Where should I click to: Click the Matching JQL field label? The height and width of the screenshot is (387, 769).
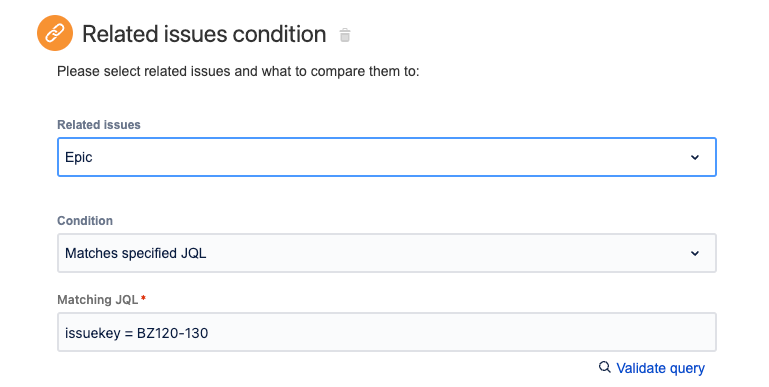click(98, 300)
